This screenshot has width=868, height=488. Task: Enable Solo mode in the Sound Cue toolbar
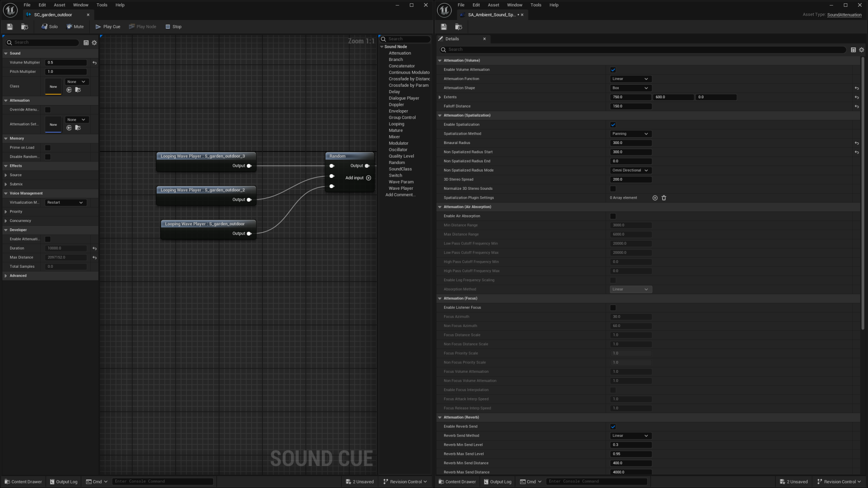point(49,26)
